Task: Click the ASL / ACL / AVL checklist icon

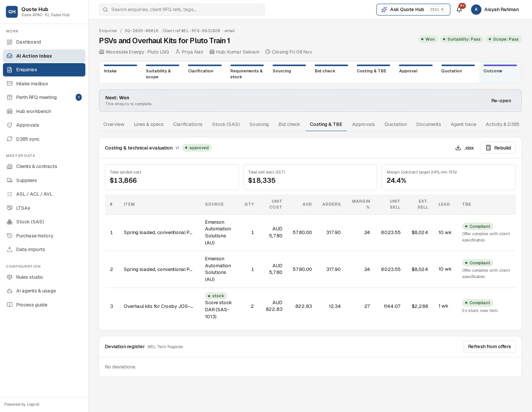Action: pyautogui.click(x=10, y=194)
